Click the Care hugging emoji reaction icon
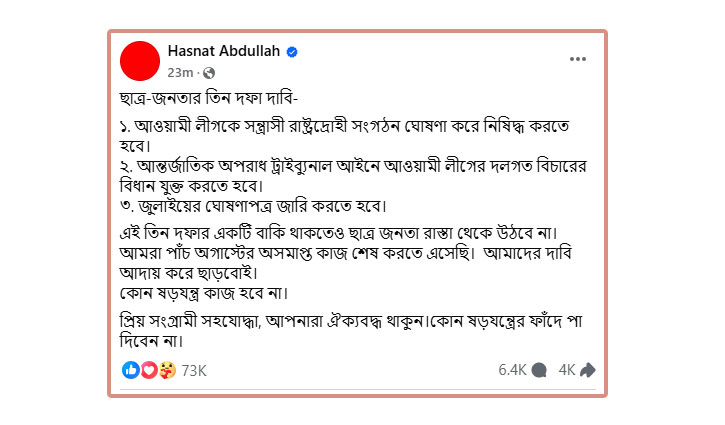725x425 pixels. click(167, 370)
